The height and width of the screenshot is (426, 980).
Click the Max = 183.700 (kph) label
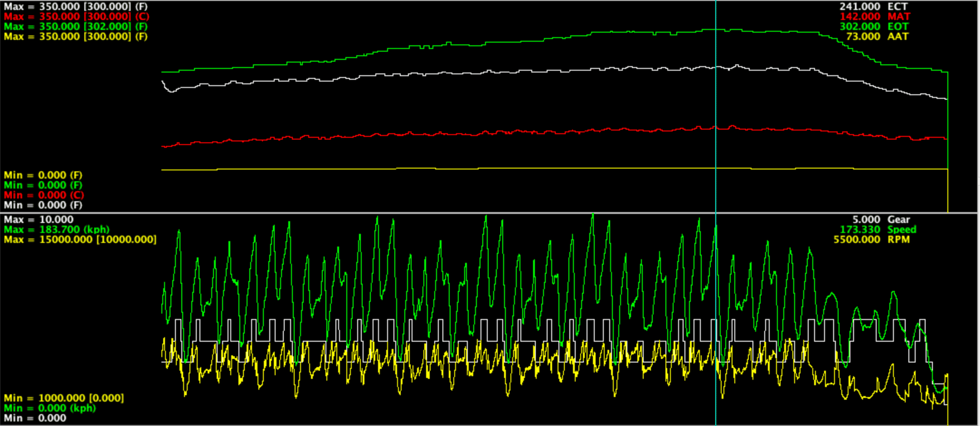click(57, 229)
